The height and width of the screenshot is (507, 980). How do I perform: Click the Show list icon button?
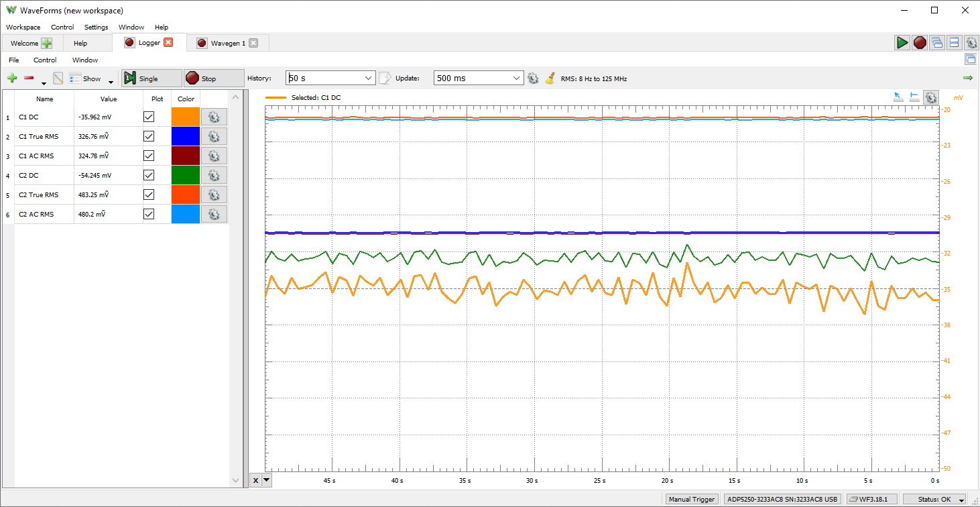[x=84, y=78]
